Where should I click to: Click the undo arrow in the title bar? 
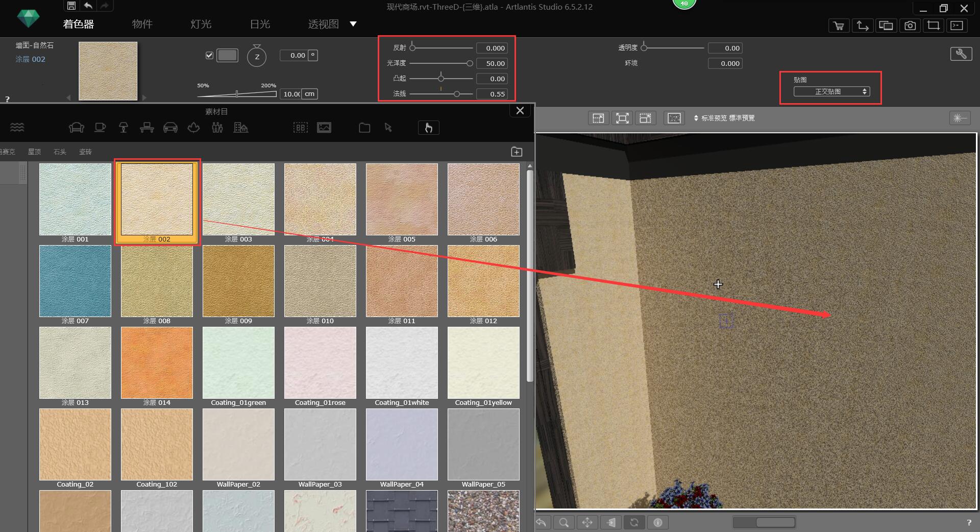(88, 6)
